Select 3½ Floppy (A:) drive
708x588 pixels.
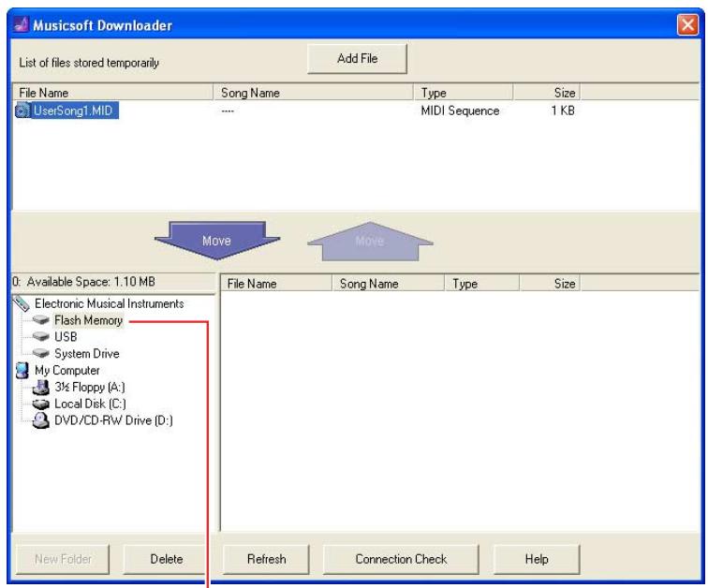pyautogui.click(x=90, y=388)
